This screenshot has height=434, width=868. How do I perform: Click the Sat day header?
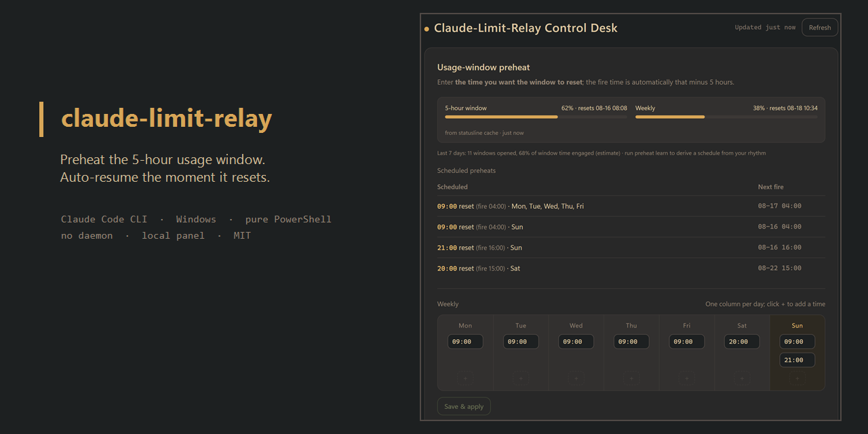pos(742,325)
